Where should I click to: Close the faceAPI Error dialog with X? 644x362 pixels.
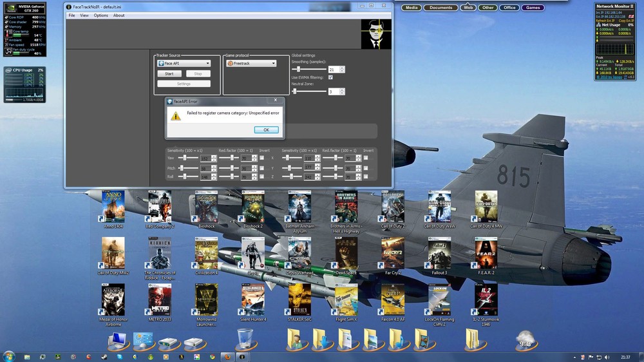point(276,100)
